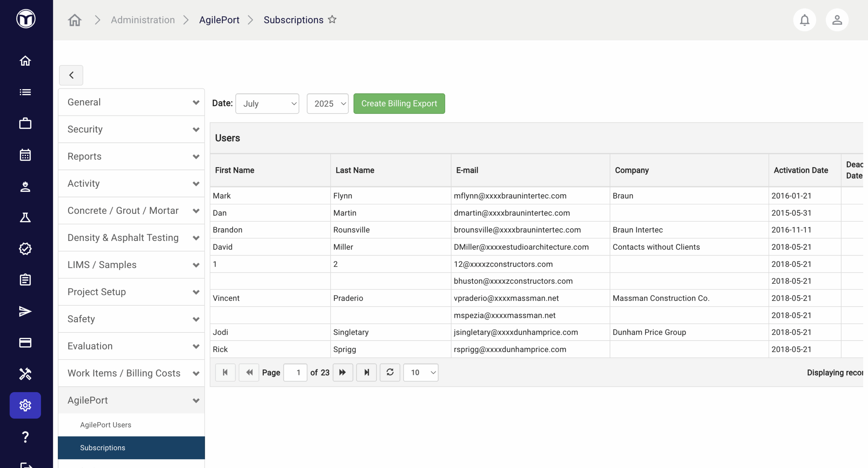This screenshot has width=868, height=468.
Task: Select bhuston@xxxxzconstructors.com email cell
Action: [530, 281]
